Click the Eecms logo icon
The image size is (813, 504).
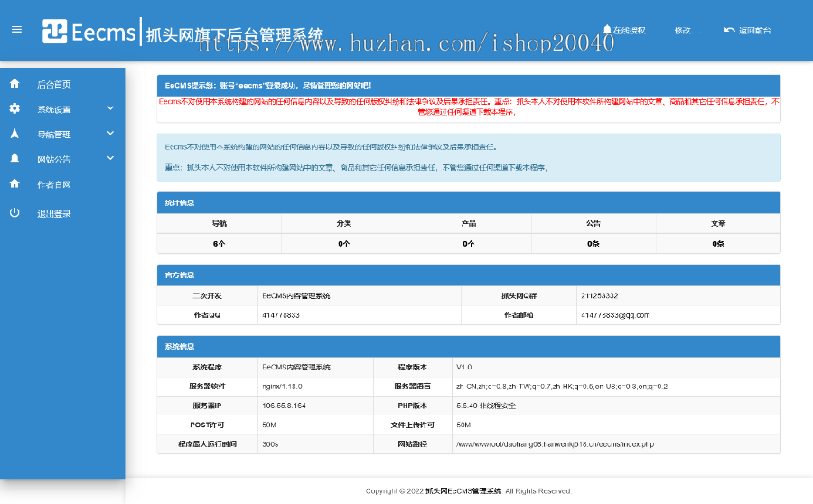click(x=54, y=31)
